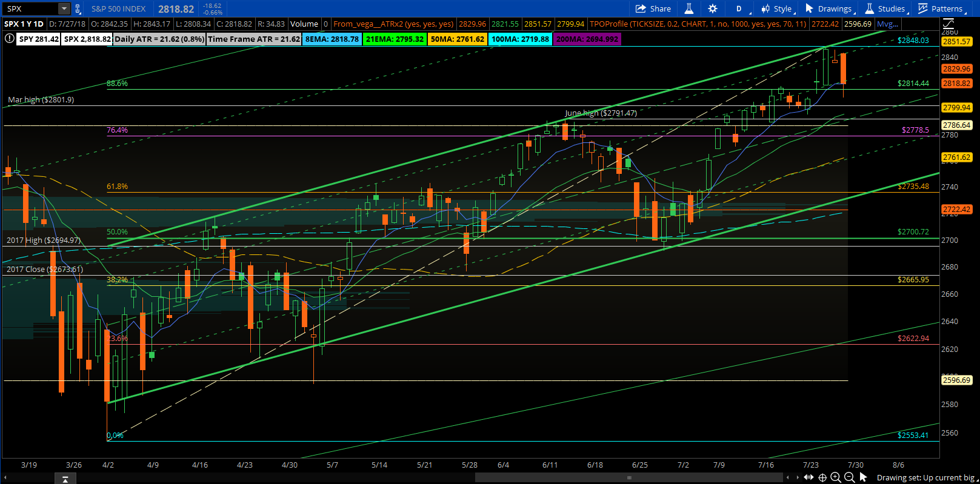
Task: Click the Time Frame ATR label
Action: (254, 39)
